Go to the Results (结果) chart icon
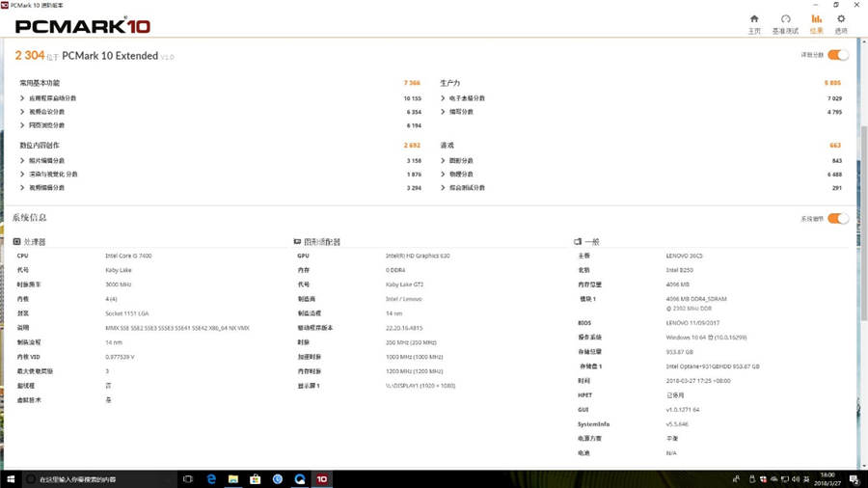868x488 pixels. click(x=816, y=19)
